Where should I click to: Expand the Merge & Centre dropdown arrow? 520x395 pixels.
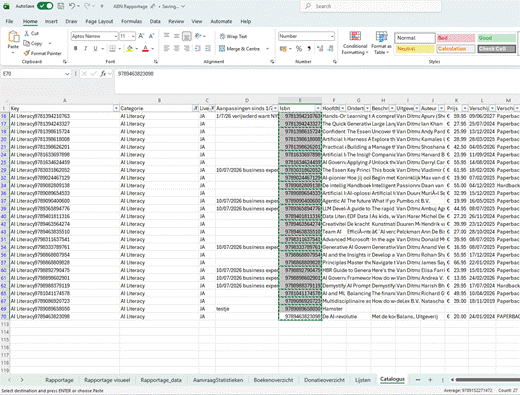267,49
